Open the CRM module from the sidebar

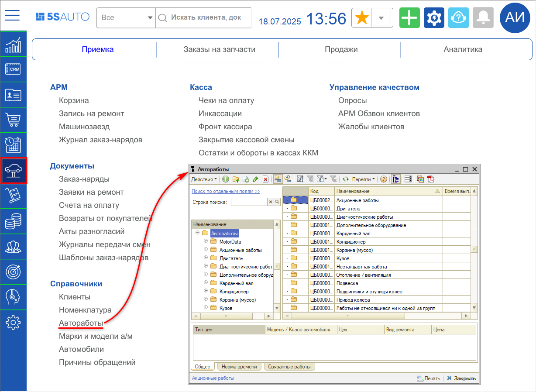pyautogui.click(x=13, y=69)
